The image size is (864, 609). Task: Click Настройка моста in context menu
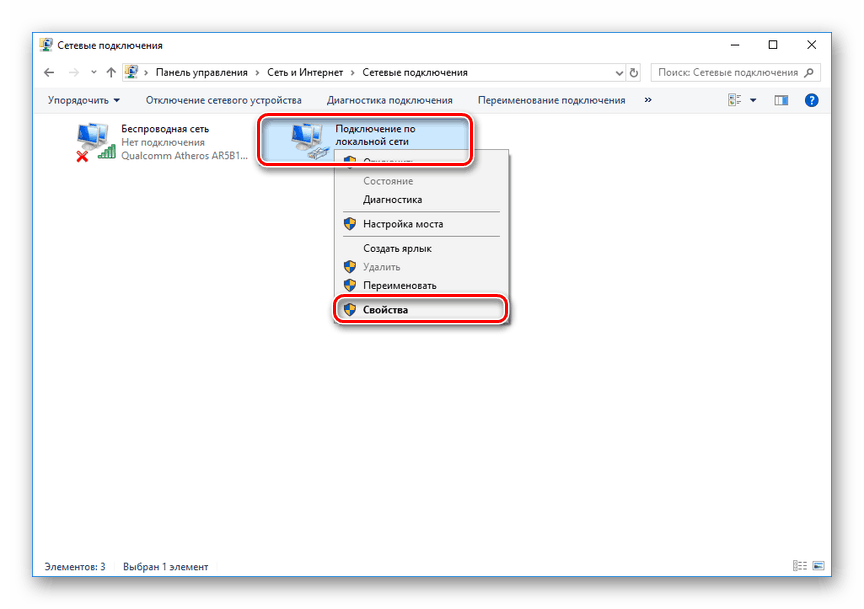coord(402,224)
